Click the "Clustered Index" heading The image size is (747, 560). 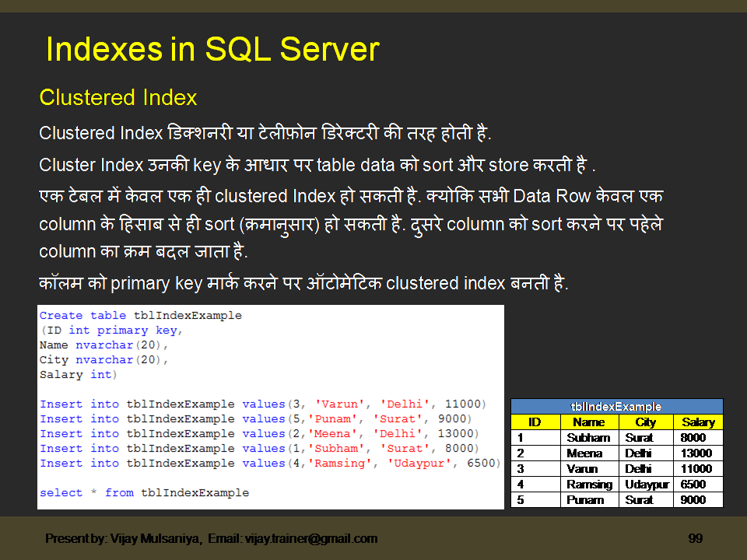pyautogui.click(x=117, y=97)
